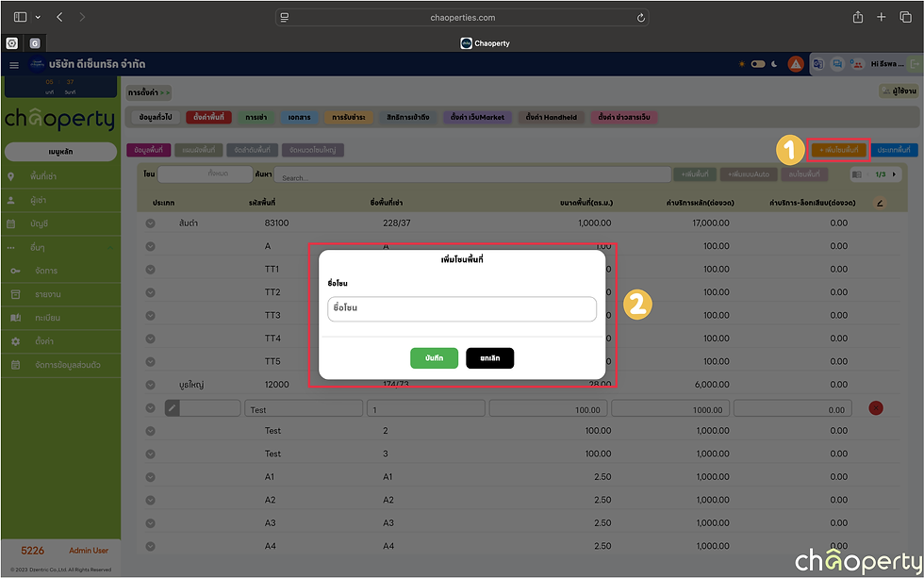Switch to ข้อมูลทั่วไป tab
This screenshot has width=924, height=578.
click(156, 117)
